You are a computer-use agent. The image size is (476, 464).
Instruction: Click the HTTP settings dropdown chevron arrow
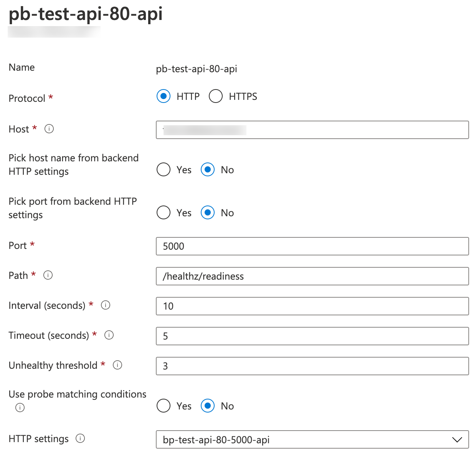pos(457,439)
